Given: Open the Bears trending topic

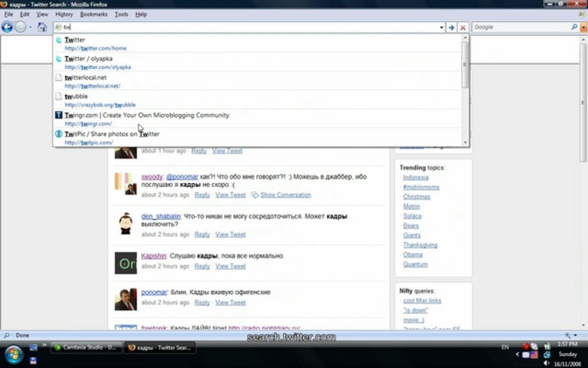Looking at the screenshot, I should (411, 226).
